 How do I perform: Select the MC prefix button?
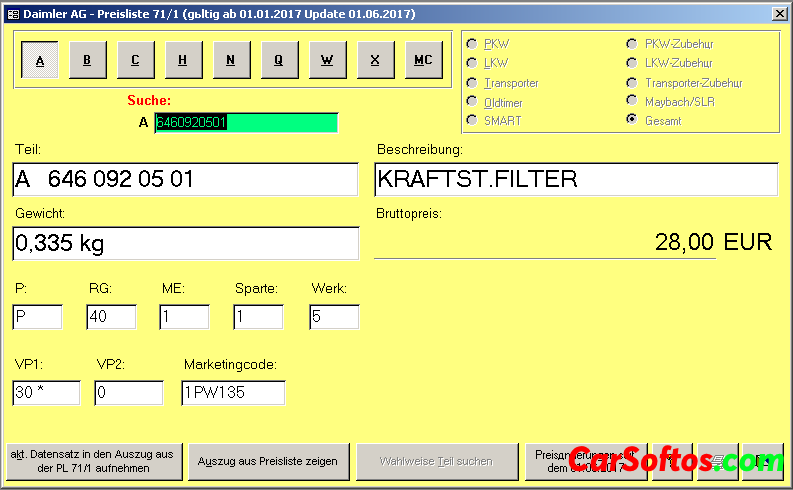[423, 60]
